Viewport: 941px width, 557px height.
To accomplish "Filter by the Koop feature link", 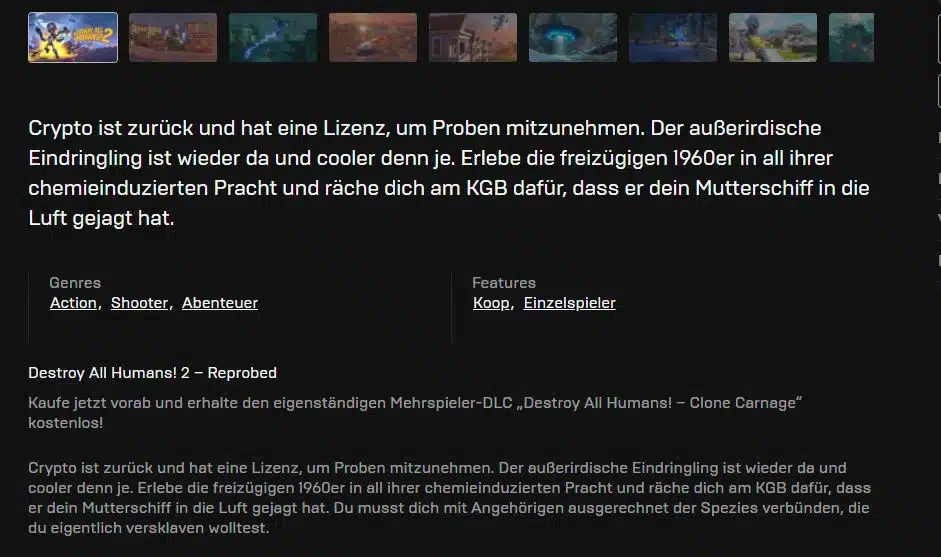I will pyautogui.click(x=491, y=303).
